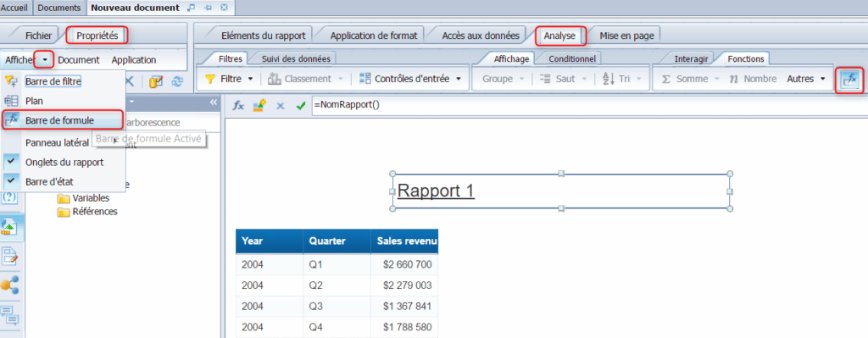The image size is (868, 338).
Task: Expand the Contrôles d'entrée dropdown arrow
Action: click(x=459, y=79)
